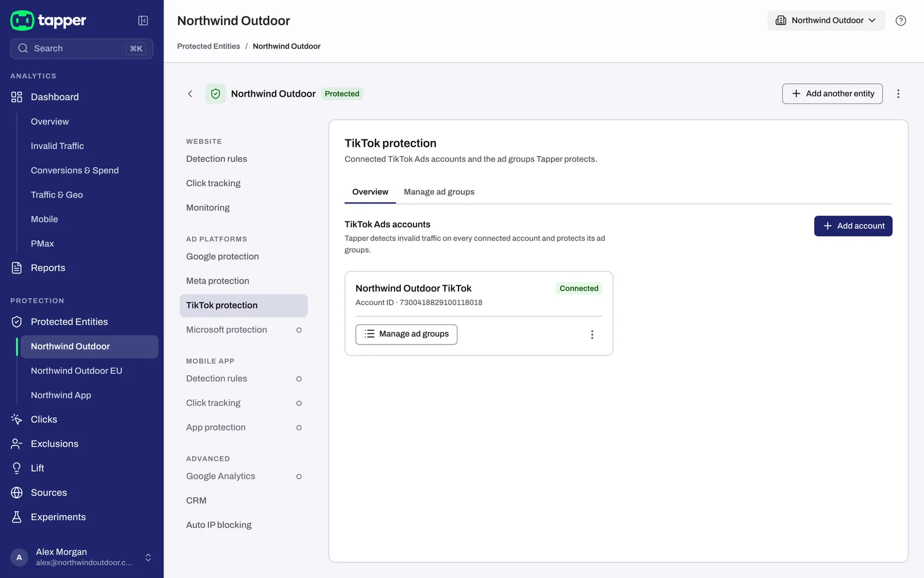Expand the Alex Morgan account switcher
The width and height of the screenshot is (924, 578).
pyautogui.click(x=148, y=558)
